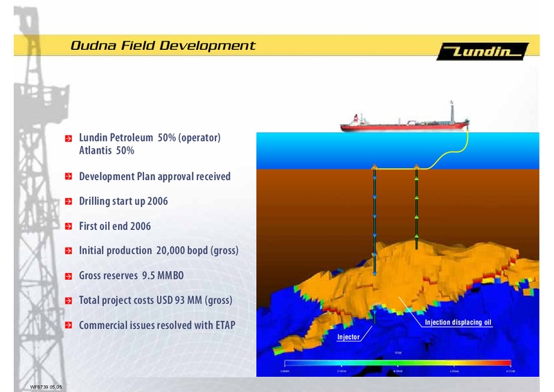Click the red arrow bullet beside Lundin Petroleum
The width and height of the screenshot is (554, 392).
(69, 139)
